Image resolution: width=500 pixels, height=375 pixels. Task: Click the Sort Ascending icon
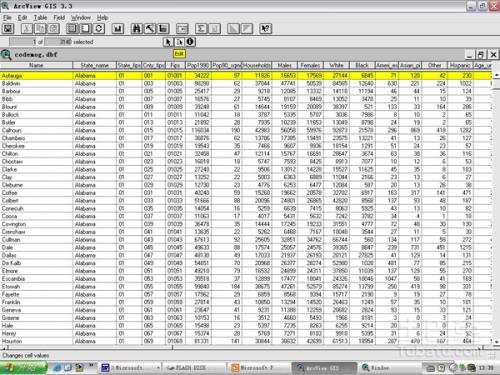point(233,29)
